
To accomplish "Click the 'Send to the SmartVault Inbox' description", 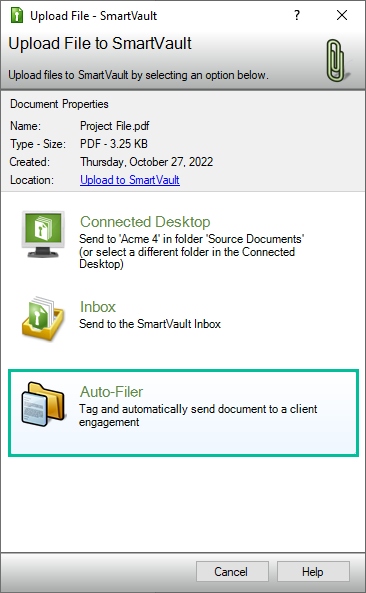I will point(150,324).
